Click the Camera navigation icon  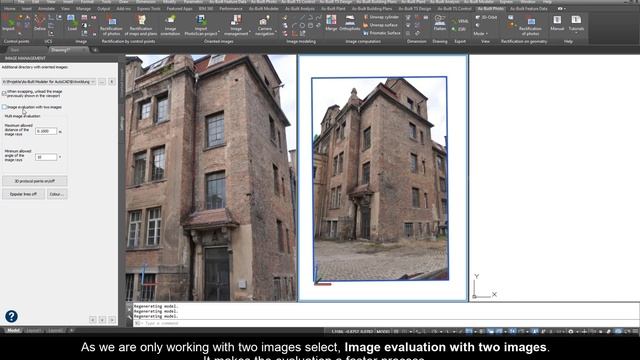[264, 25]
